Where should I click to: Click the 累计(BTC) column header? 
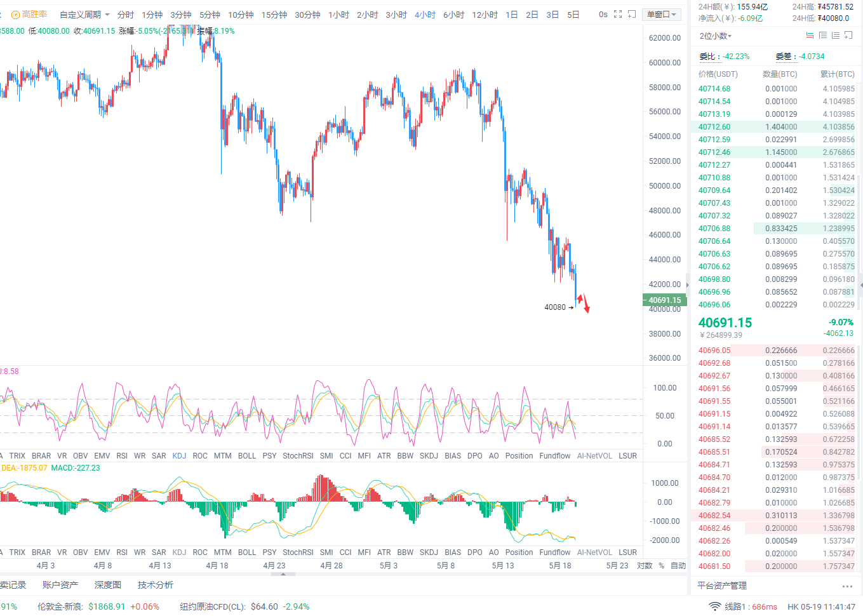click(x=838, y=74)
